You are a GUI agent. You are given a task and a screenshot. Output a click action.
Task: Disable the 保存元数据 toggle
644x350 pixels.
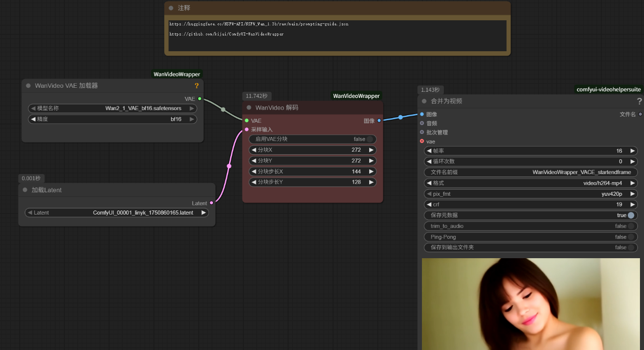[x=630, y=215]
